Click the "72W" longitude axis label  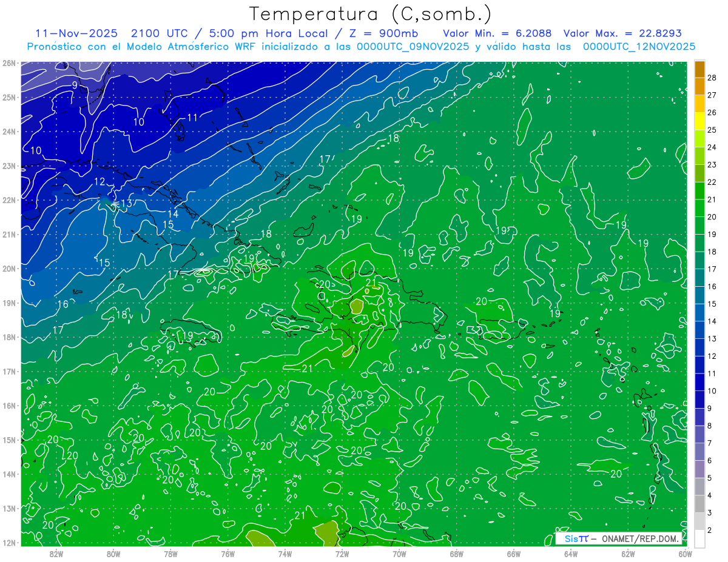pos(342,553)
